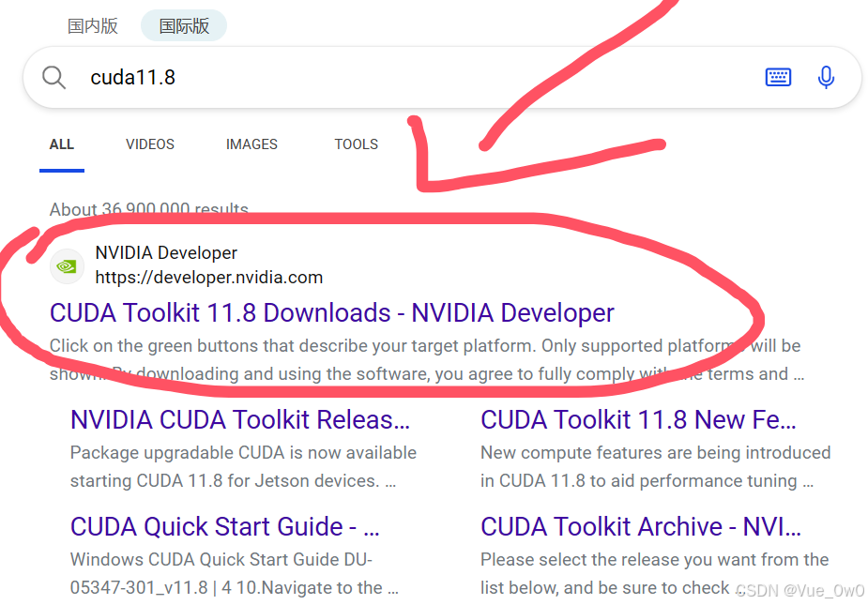The image size is (868, 605).
Task: Open the ALL results tab
Action: (61, 144)
